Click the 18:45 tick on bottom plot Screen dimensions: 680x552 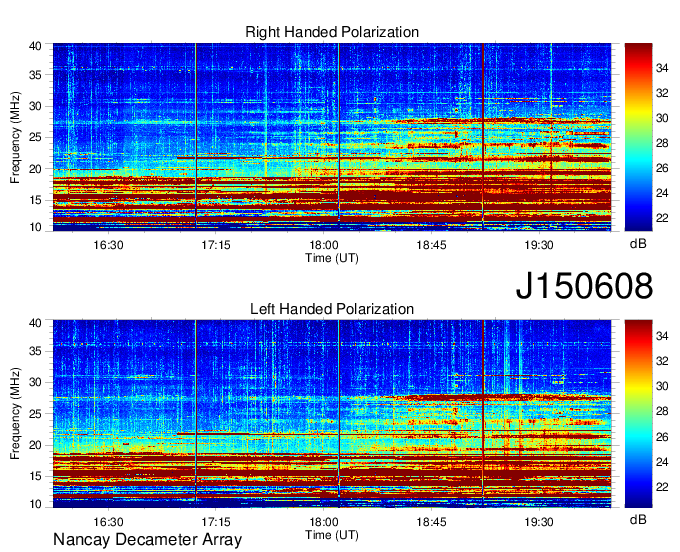click(x=431, y=522)
